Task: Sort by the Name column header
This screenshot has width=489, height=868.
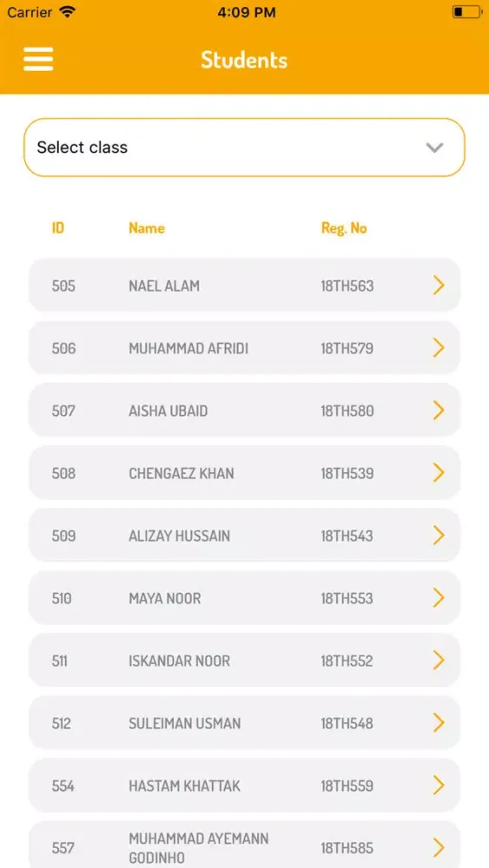Action: click(x=147, y=228)
